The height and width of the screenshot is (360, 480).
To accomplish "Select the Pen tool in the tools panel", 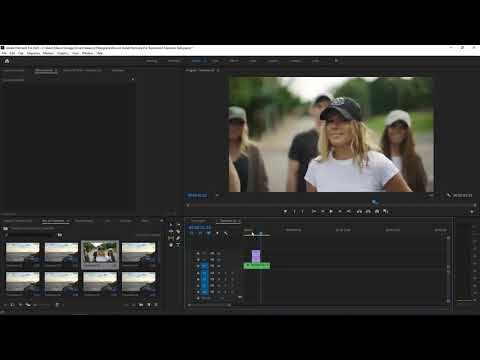I will point(178,238).
